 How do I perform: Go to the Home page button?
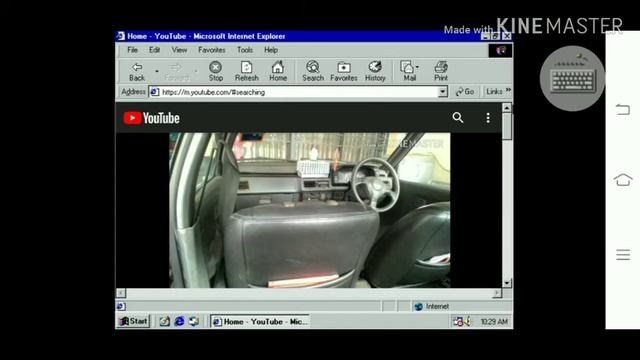pyautogui.click(x=278, y=71)
